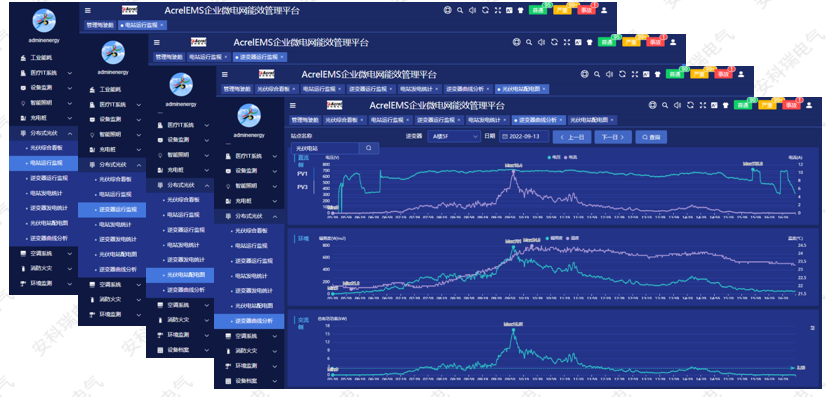Expand the 设备档案 menu in the frontmost sidebar
This screenshot has width=831, height=397.
click(x=249, y=381)
